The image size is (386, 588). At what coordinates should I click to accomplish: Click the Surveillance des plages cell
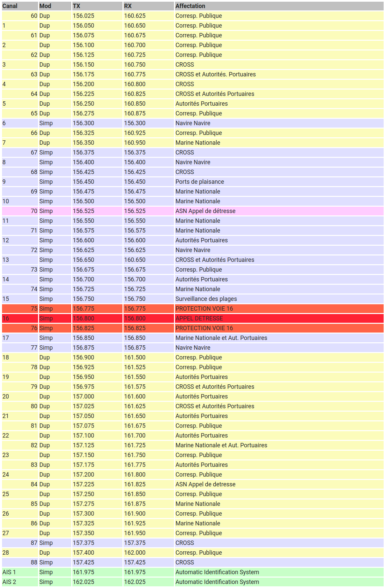pos(279,299)
